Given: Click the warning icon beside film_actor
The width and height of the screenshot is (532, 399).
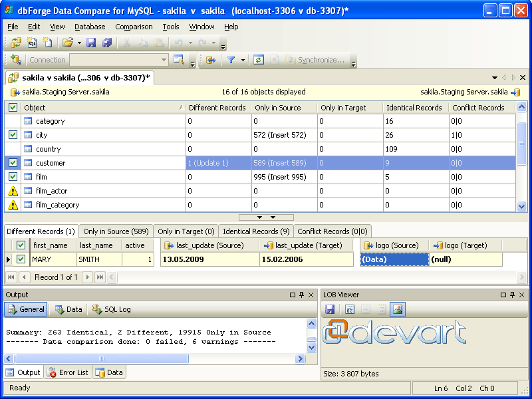Looking at the screenshot, I should pyautogui.click(x=13, y=191).
